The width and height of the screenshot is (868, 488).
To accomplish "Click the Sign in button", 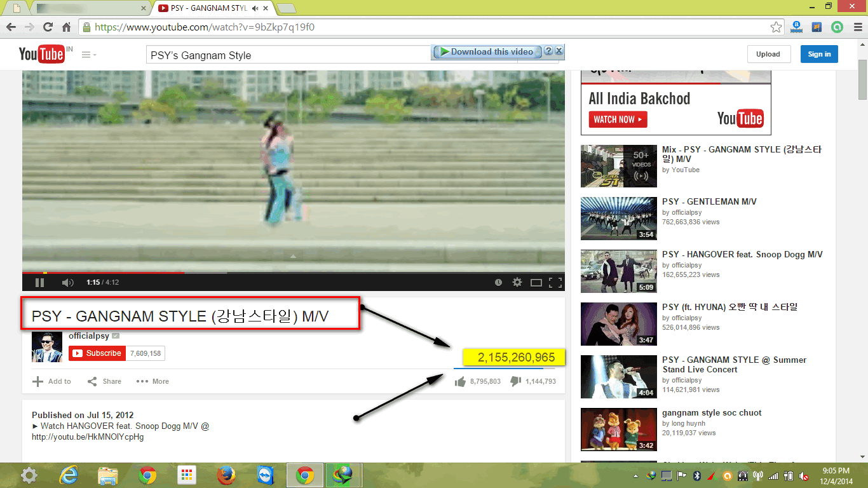I will point(819,55).
